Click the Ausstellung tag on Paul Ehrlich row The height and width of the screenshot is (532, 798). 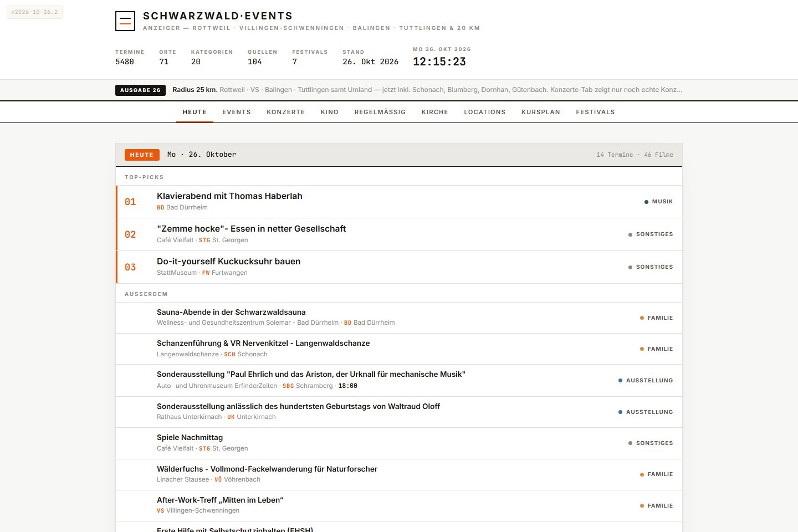coord(646,381)
